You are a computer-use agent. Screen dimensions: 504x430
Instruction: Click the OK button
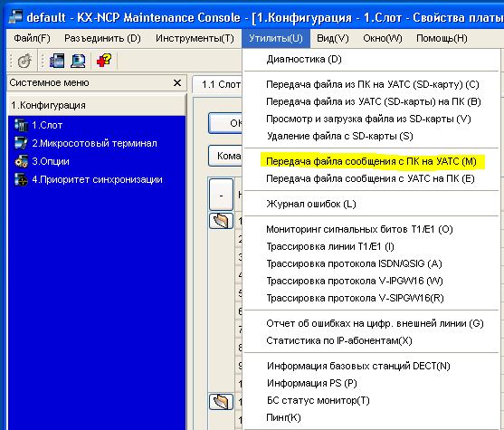point(225,123)
